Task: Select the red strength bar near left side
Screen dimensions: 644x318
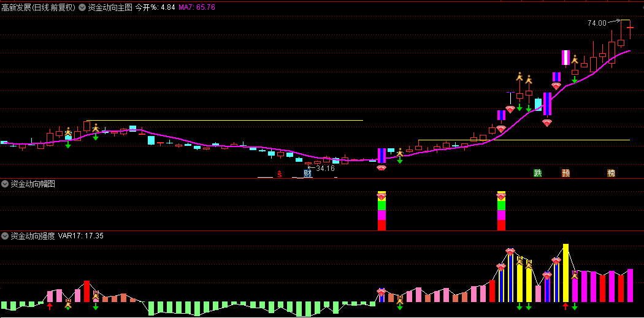Action: tap(86, 291)
